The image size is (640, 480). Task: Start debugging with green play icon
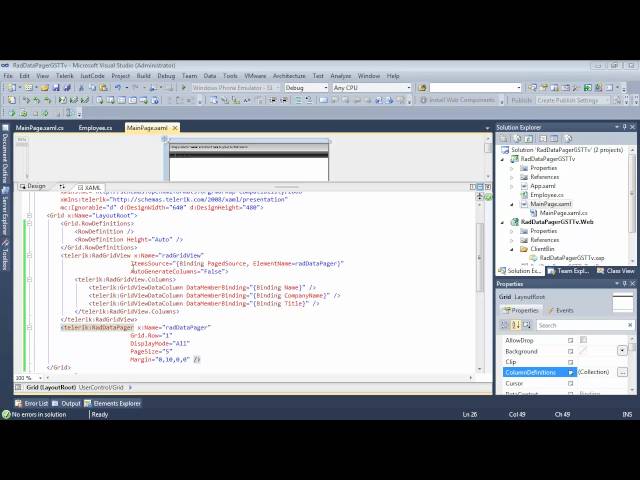(184, 88)
